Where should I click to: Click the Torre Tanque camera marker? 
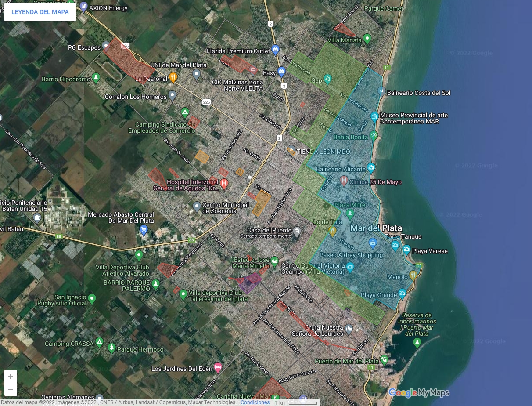click(395, 246)
